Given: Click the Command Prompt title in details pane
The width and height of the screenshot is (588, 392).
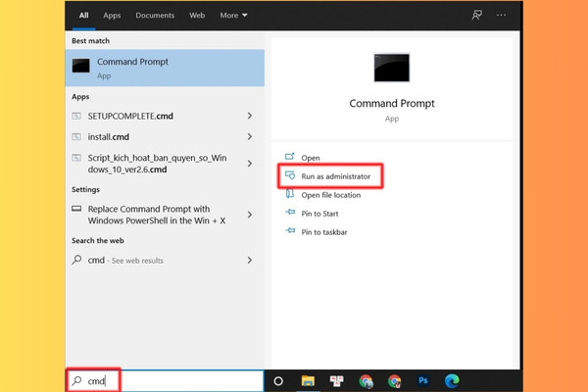Looking at the screenshot, I should point(392,104).
